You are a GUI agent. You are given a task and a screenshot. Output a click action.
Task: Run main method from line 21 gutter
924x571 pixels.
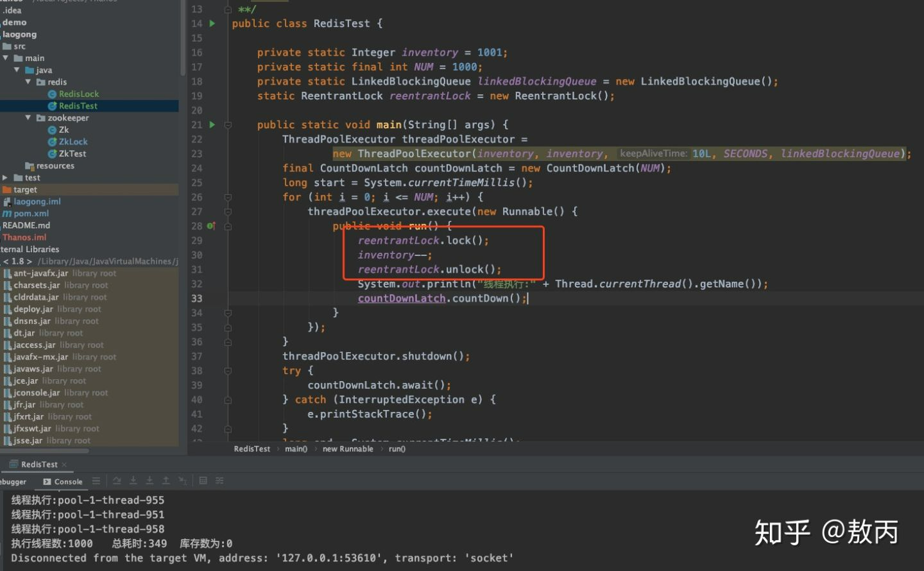pyautogui.click(x=212, y=125)
